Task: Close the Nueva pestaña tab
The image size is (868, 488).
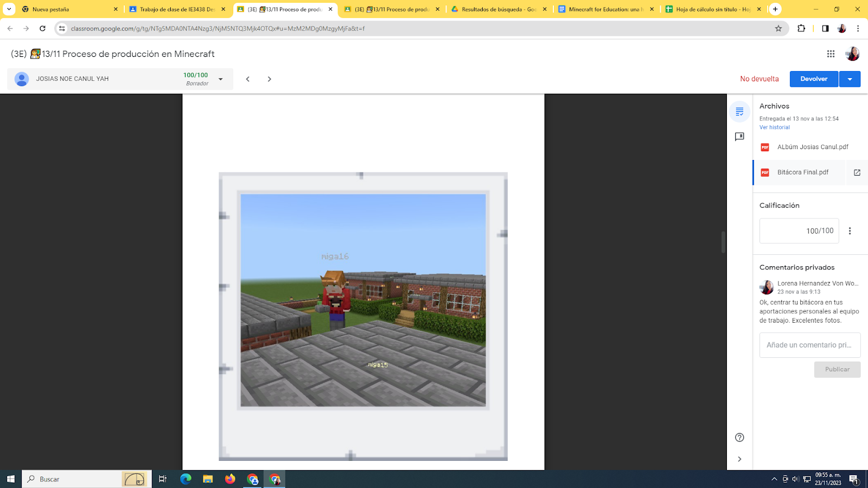Action: (x=116, y=9)
